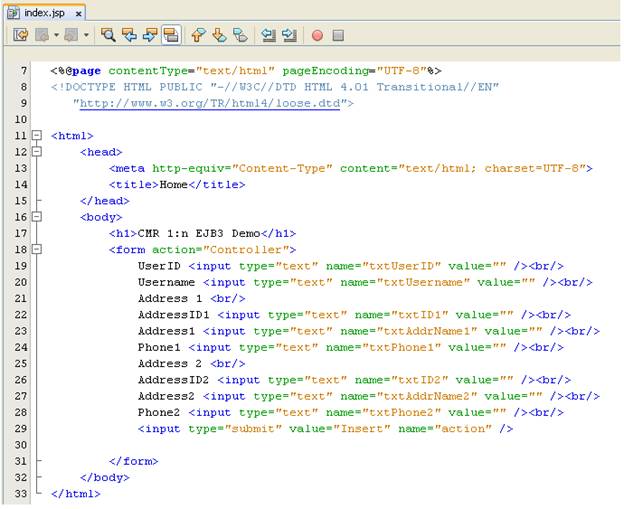Viewport: 624px width, 509px height.
Task: Click the disabled Forward navigation icon
Action: tap(71, 35)
